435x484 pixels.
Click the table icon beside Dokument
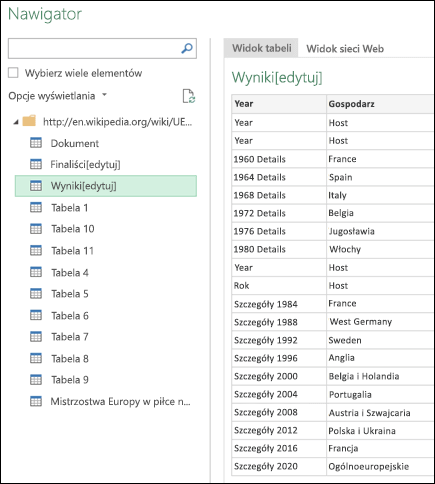tap(36, 143)
